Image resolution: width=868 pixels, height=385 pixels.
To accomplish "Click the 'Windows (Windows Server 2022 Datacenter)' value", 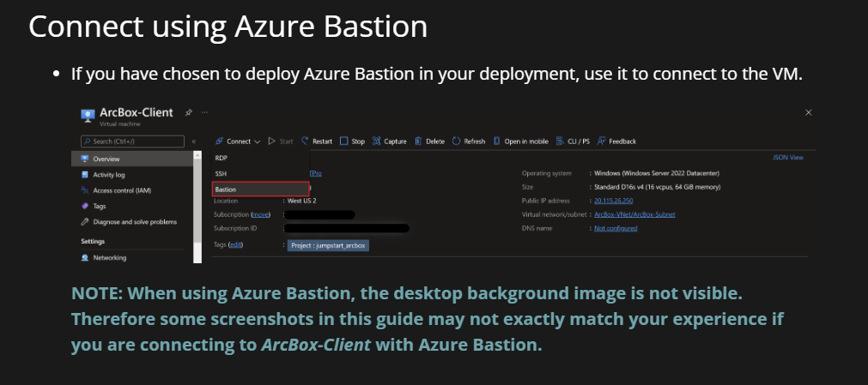I will tap(657, 173).
